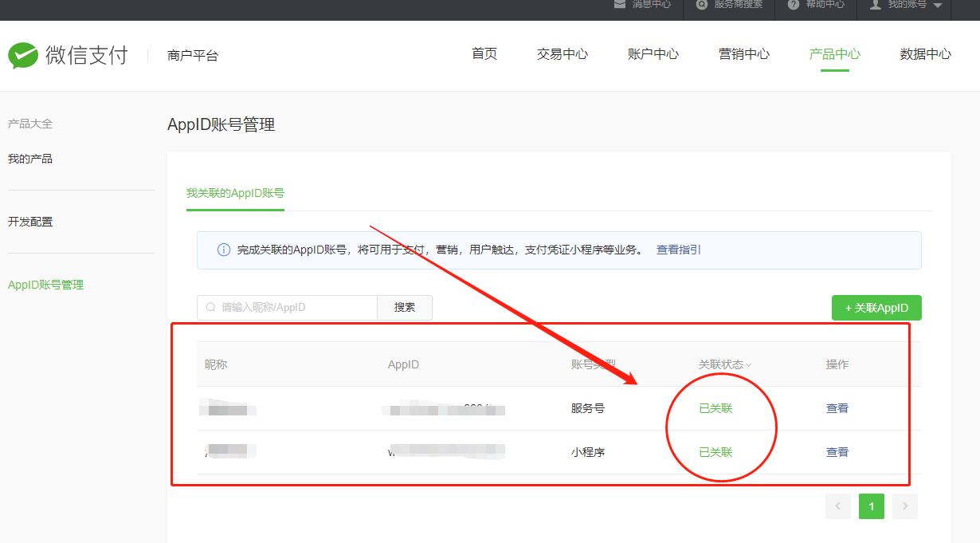Click the WeChat Pay logo
Image resolution: width=980 pixels, height=543 pixels.
pyautogui.click(x=68, y=55)
